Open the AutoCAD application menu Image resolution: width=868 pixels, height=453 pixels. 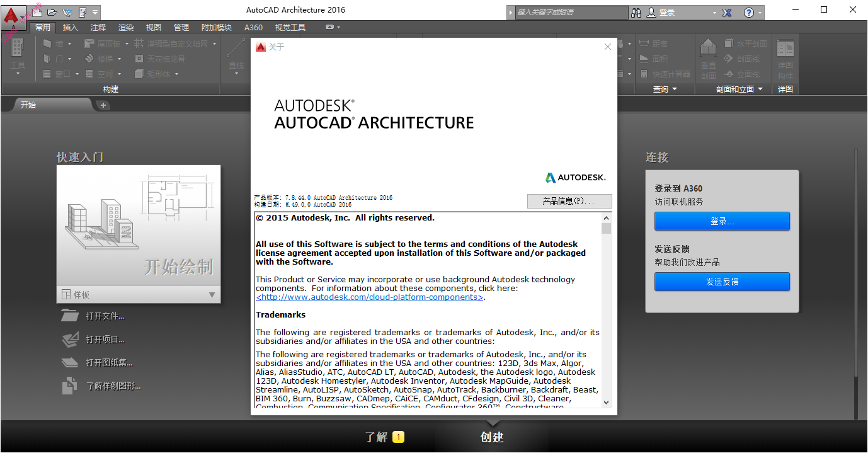13,16
